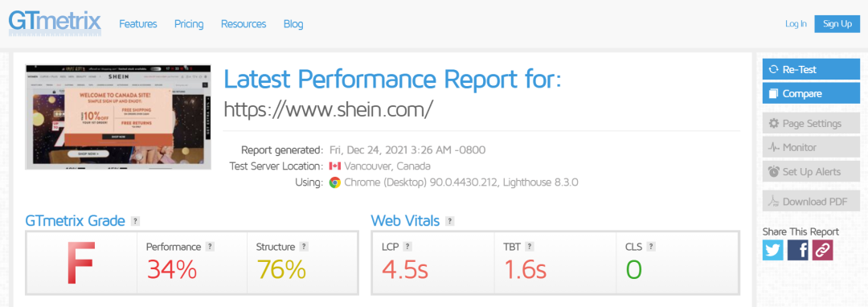Viewport: 868px width, 307px height.
Task: Open the Features menu item
Action: (138, 24)
